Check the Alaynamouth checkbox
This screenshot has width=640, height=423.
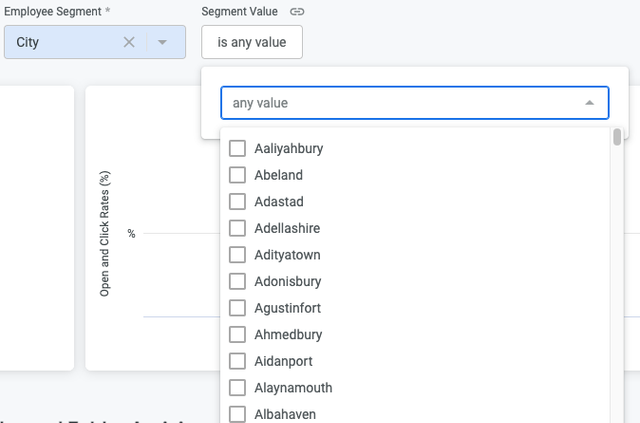238,388
